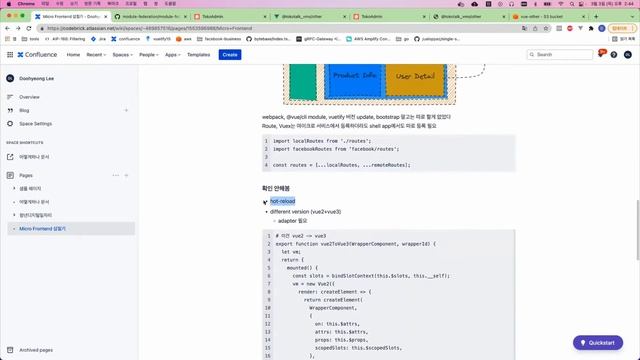Open the AWS Amplify Con... bookmark
This screenshot has height=360, width=640.
(x=368, y=39)
